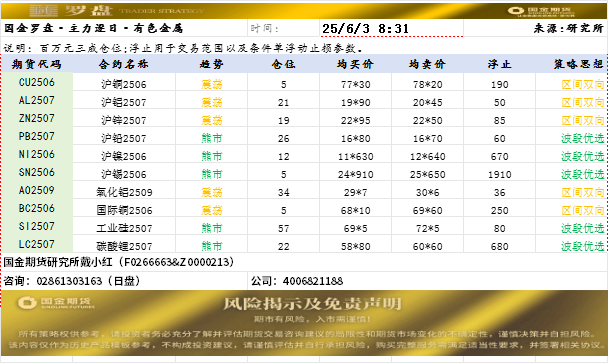Viewport: 608px width, 363px height.
Task: Select the 29*7 average buy price
Action: pyautogui.click(x=356, y=192)
